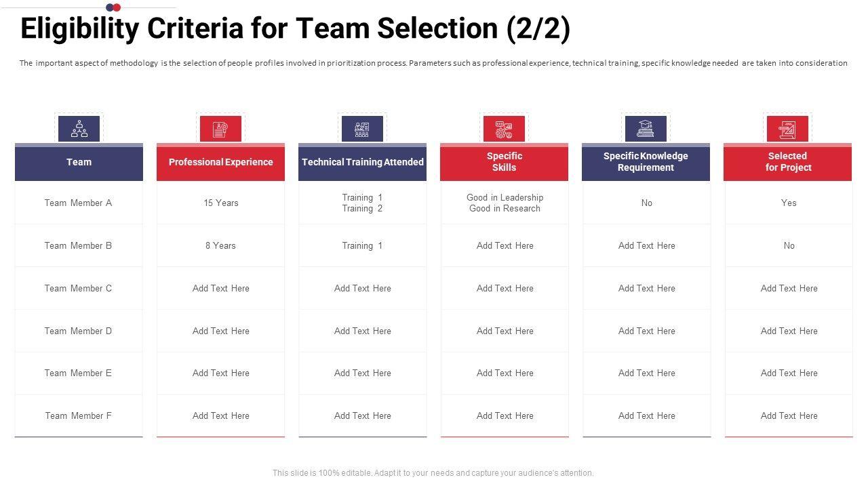The height and width of the screenshot is (488, 868).
Task: Click the team hierarchy icon above Team
Action: (79, 129)
